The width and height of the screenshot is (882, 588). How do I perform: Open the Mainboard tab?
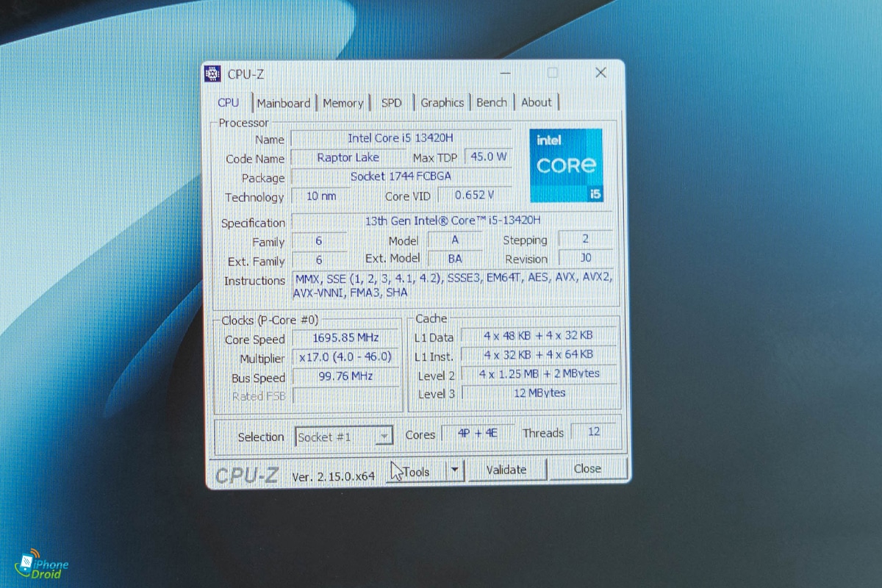pos(284,103)
